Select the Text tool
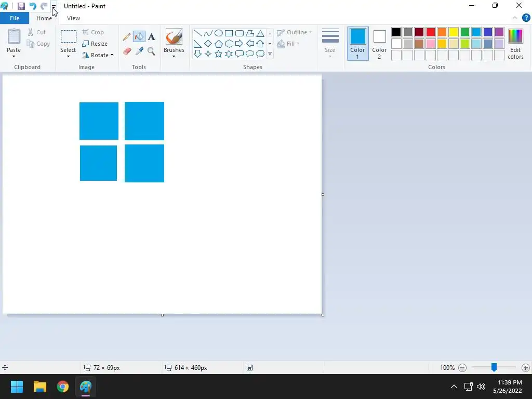Image resolution: width=532 pixels, height=399 pixels. [151, 37]
